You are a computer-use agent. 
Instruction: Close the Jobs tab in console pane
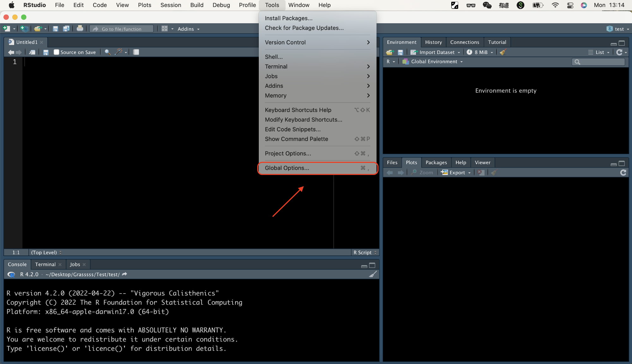(x=84, y=265)
